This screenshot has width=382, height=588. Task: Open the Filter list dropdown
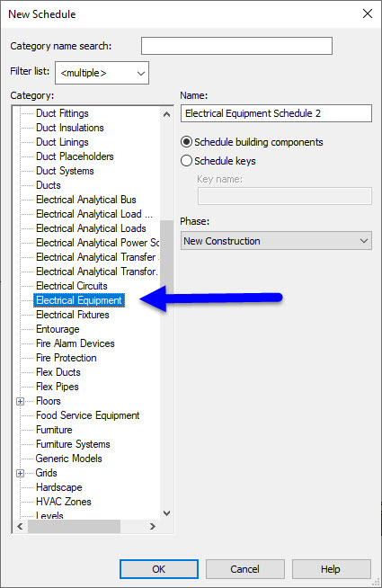pos(102,73)
